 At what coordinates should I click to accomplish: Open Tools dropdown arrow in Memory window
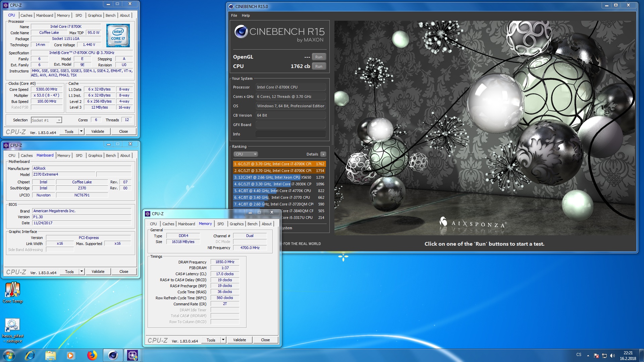223,340
